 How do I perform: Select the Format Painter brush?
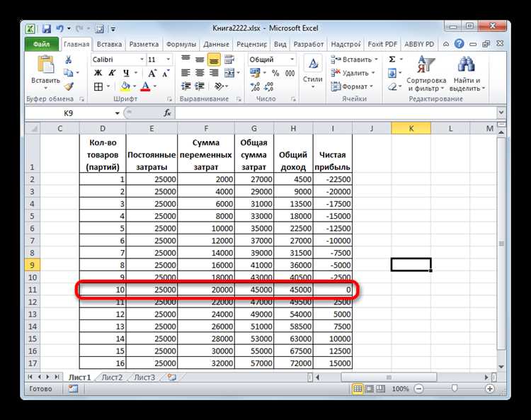69,86
